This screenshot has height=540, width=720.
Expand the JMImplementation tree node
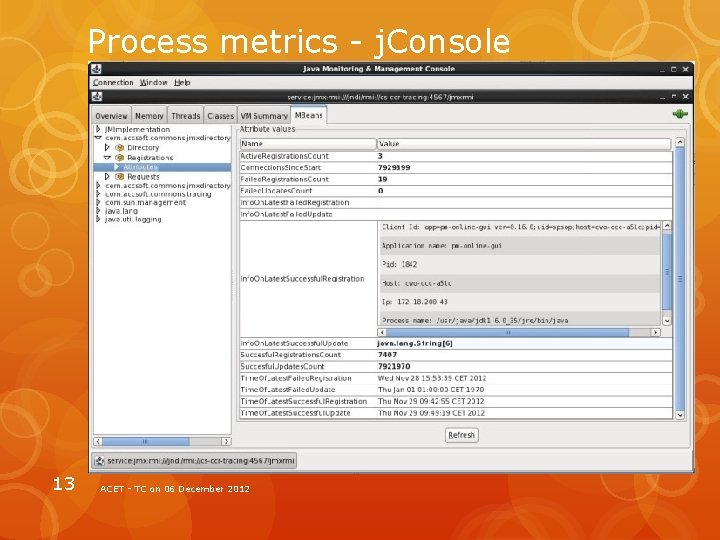point(98,129)
